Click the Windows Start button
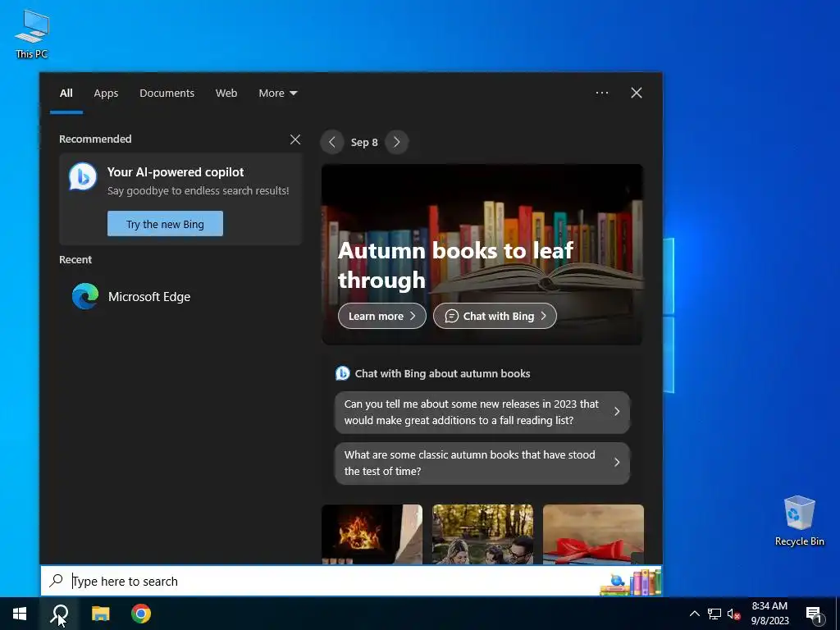840x630 pixels. (x=20, y=614)
